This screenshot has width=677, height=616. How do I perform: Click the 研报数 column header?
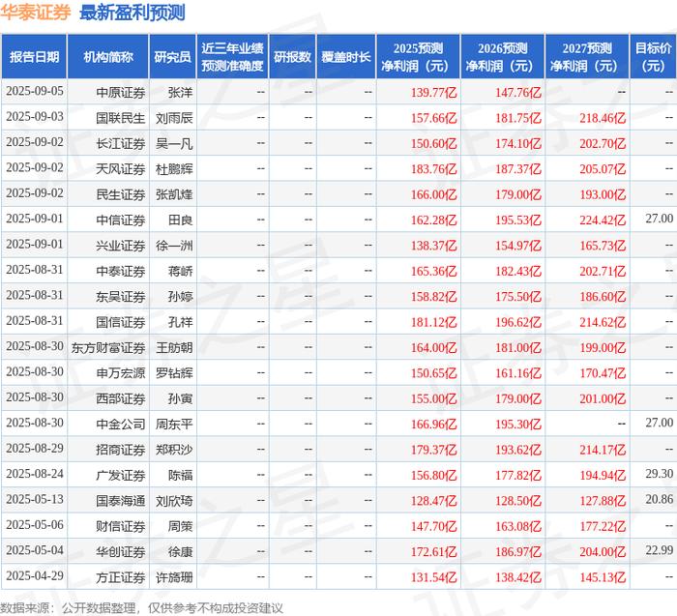tap(292, 56)
